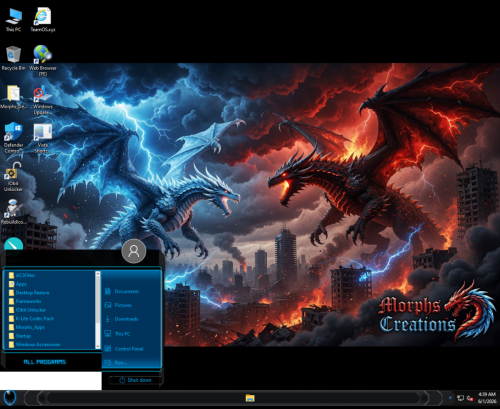Launch the Web Browser (PE) shortcut
Screen dimensions: 500x409
pos(43,61)
